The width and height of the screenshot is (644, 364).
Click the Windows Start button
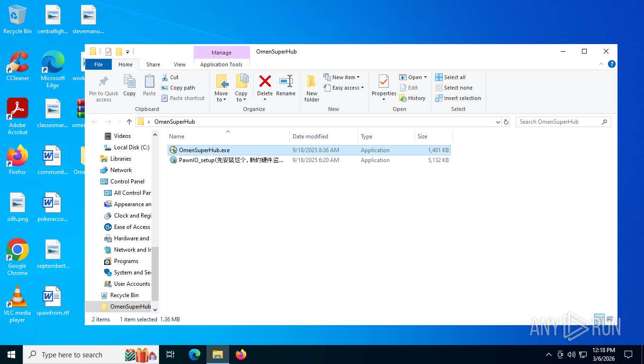coord(11,354)
